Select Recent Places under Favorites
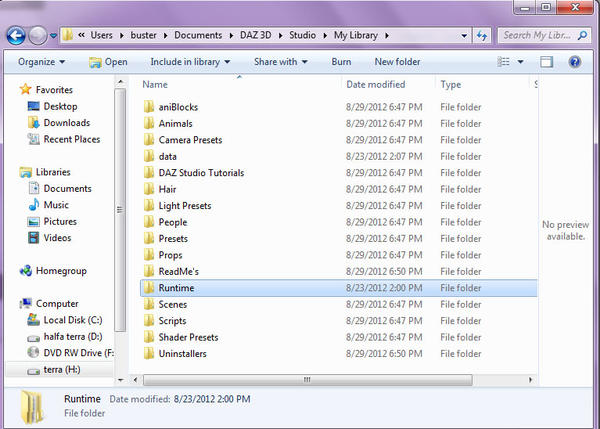This screenshot has height=429, width=600. click(x=72, y=139)
